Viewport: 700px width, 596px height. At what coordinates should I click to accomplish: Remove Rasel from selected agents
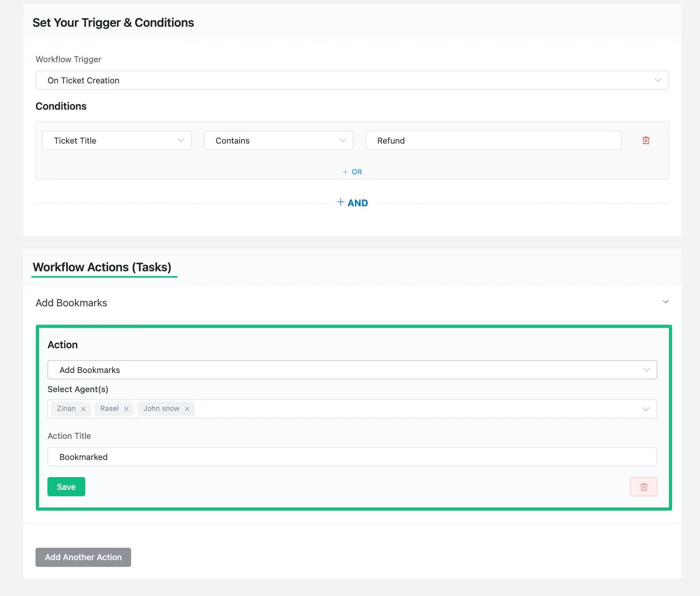[126, 409]
